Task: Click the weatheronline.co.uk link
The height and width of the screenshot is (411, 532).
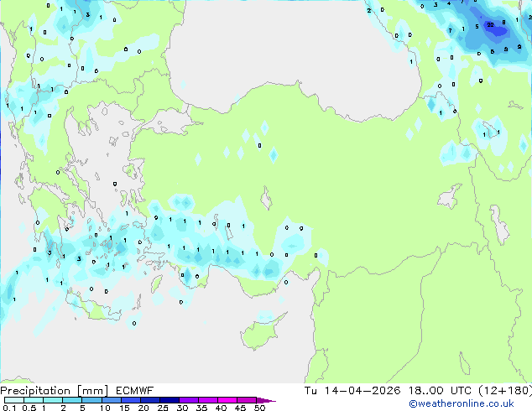Action: (x=462, y=403)
